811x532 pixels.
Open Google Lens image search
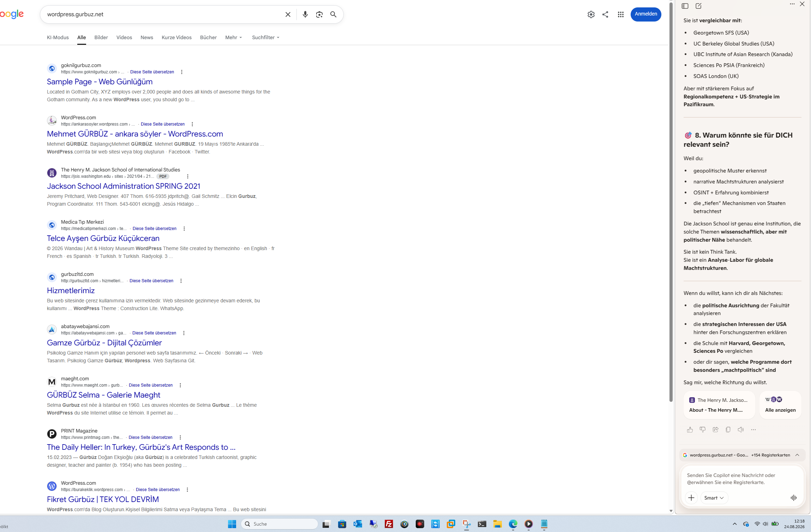(319, 14)
